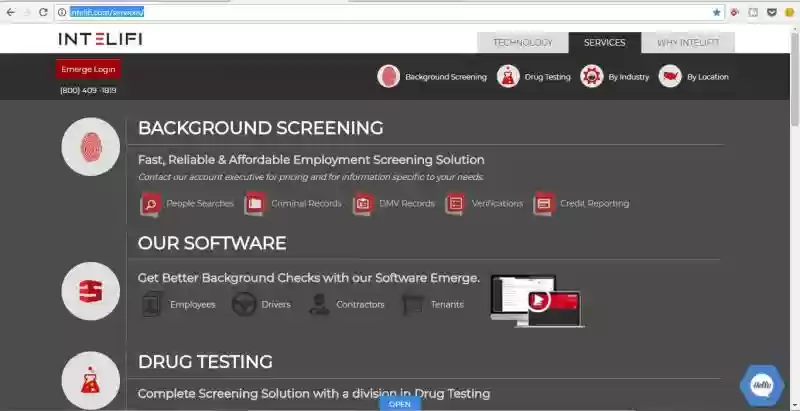Click the browser back arrow
This screenshot has height=411, width=800.
pos(11,12)
